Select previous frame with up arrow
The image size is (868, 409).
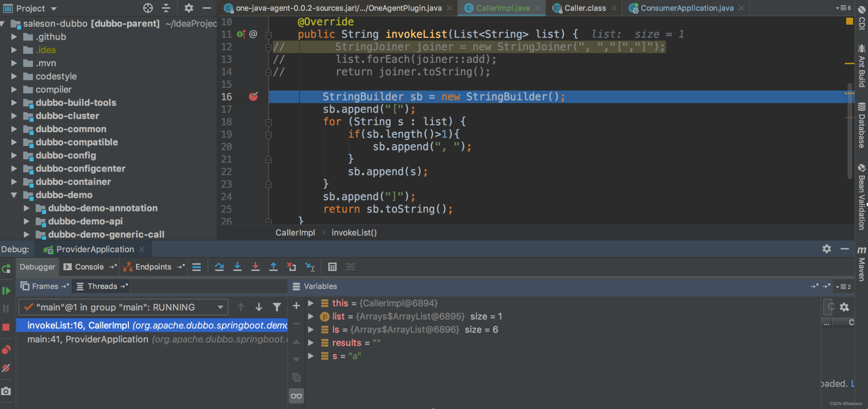click(x=241, y=307)
